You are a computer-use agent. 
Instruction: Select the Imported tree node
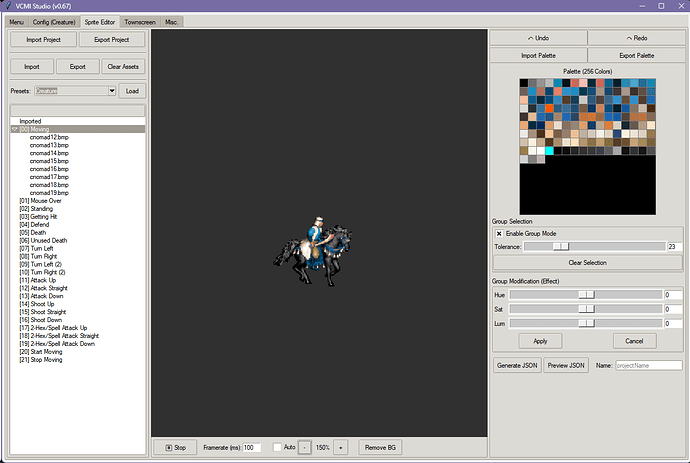click(x=30, y=121)
